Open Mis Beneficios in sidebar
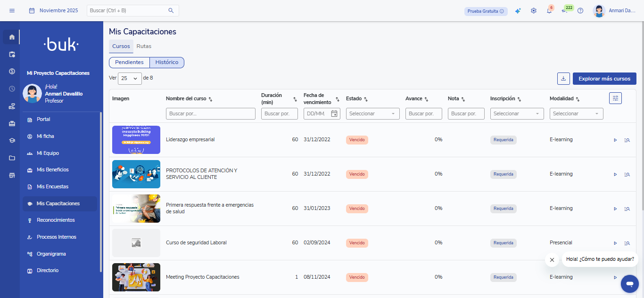This screenshot has width=644, height=298. pos(53,169)
